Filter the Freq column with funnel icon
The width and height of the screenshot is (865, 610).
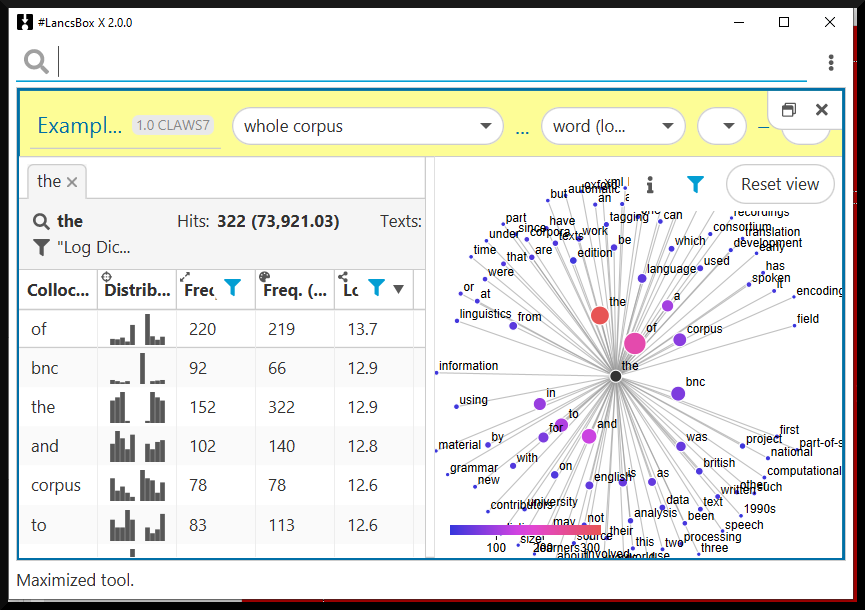click(232, 289)
